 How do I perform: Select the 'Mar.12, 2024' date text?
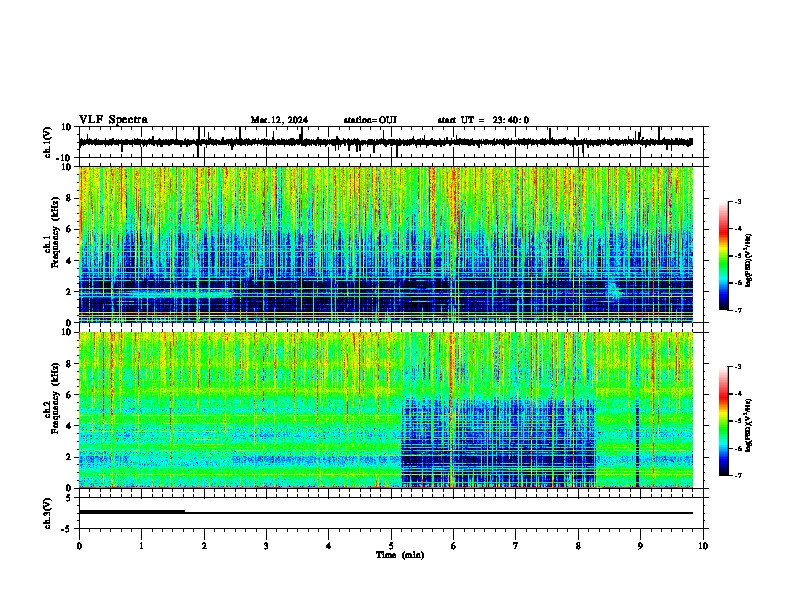tap(279, 120)
